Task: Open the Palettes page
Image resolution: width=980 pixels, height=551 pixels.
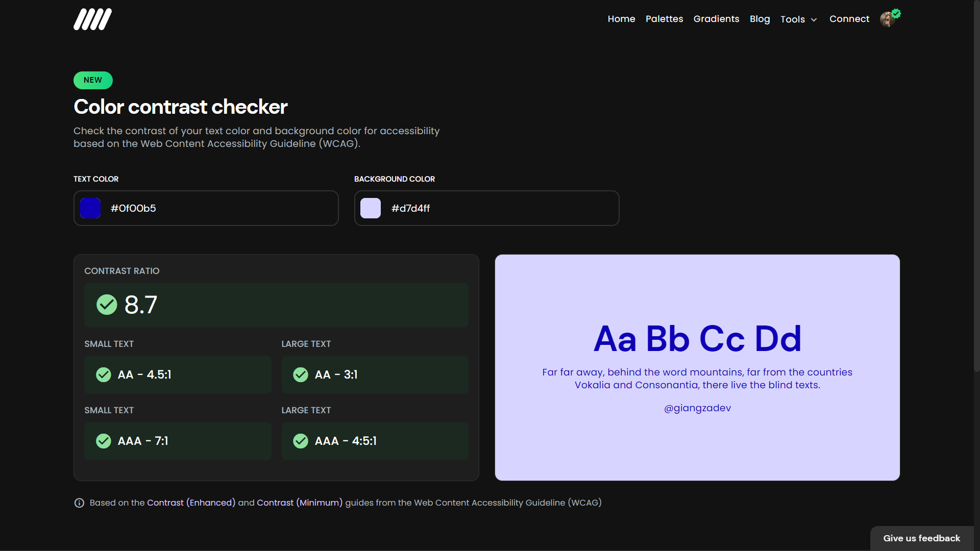Action: pyautogui.click(x=664, y=19)
